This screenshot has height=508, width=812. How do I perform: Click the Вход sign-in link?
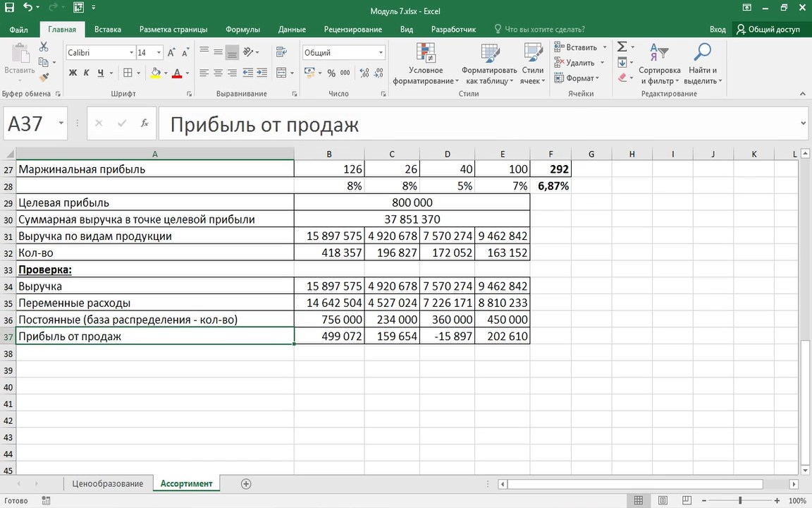click(x=718, y=30)
